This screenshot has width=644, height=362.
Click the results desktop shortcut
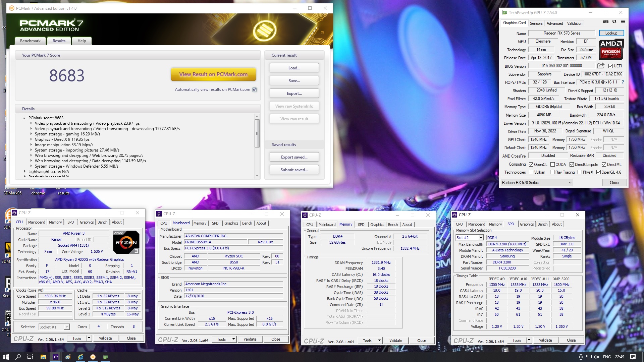[x=64, y=193]
